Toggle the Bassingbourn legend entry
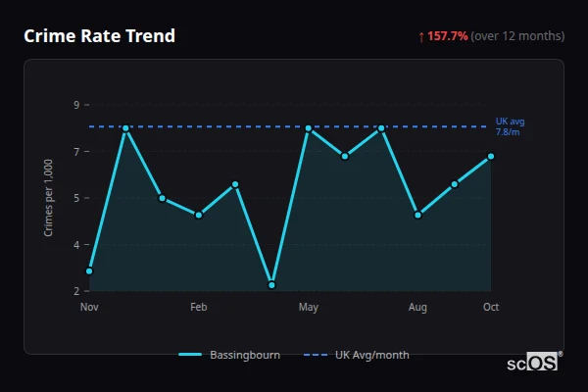Screen dimensions: 588x392 click(229, 355)
